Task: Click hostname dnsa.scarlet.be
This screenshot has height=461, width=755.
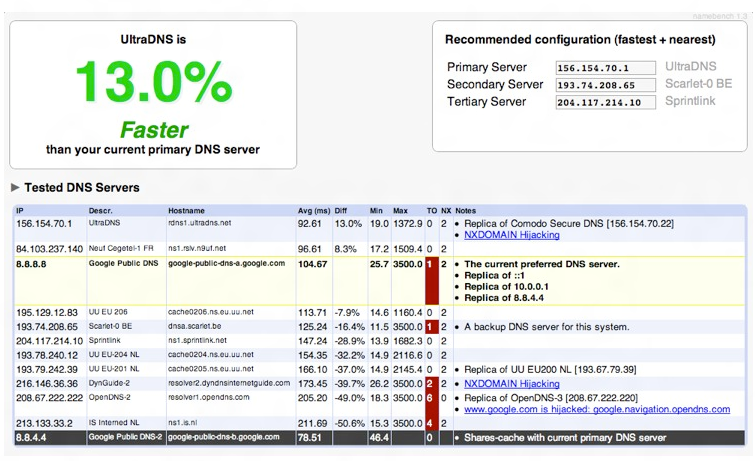Action: pyautogui.click(x=195, y=326)
